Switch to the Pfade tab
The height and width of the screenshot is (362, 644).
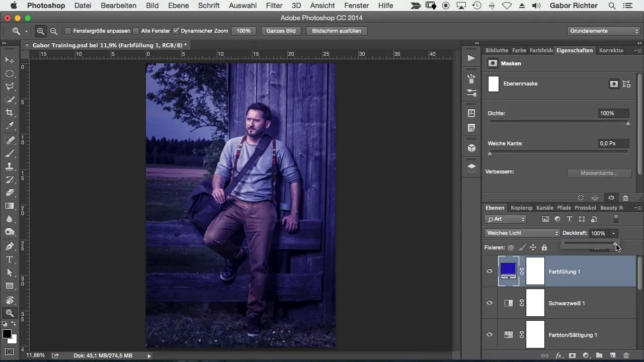(x=564, y=208)
